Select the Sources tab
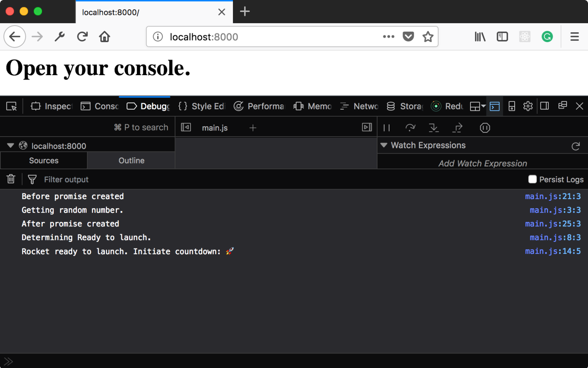 pyautogui.click(x=44, y=161)
